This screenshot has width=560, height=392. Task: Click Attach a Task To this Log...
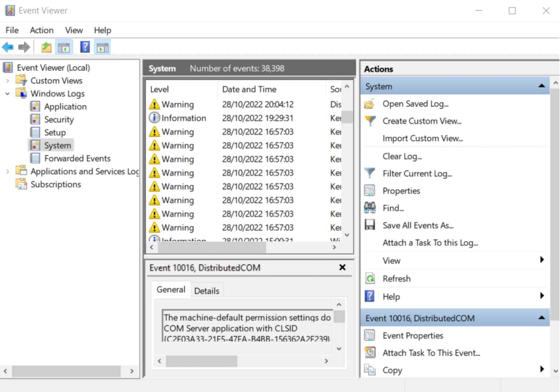[x=430, y=243]
